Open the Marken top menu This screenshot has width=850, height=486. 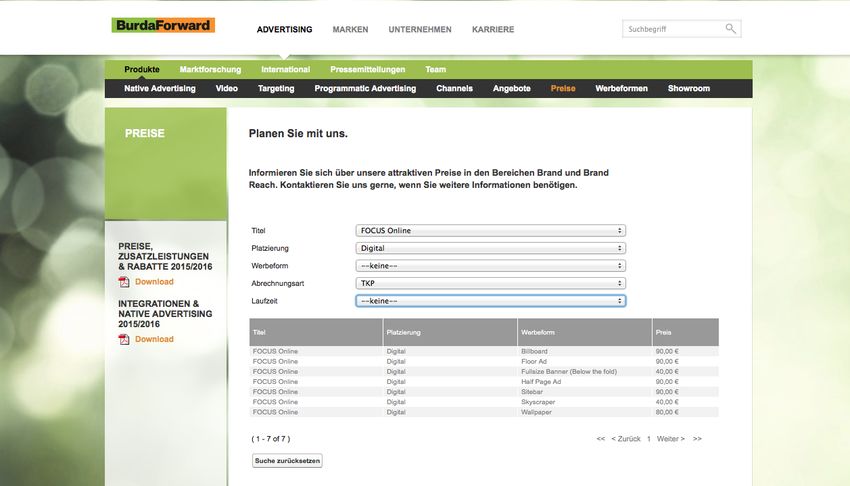coord(350,30)
